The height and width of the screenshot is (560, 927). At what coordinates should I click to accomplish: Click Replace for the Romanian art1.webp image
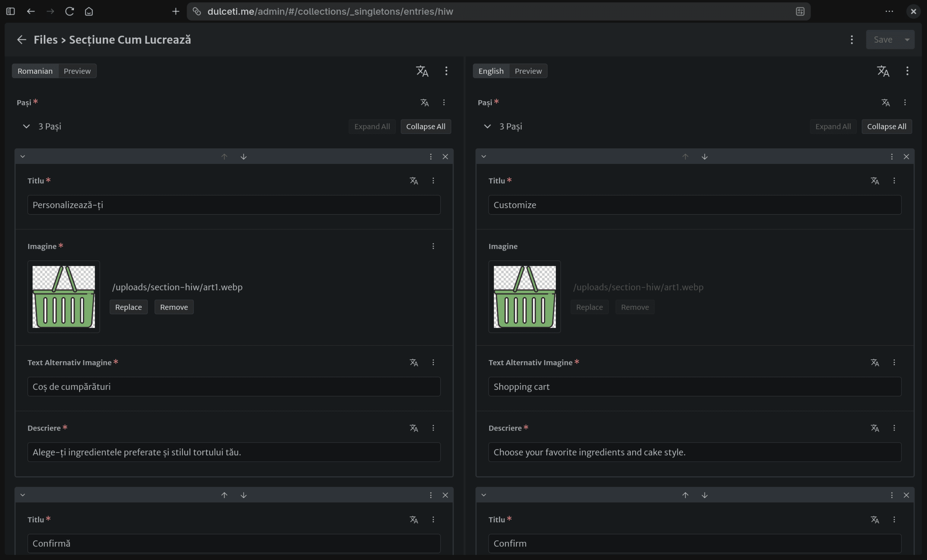click(128, 307)
